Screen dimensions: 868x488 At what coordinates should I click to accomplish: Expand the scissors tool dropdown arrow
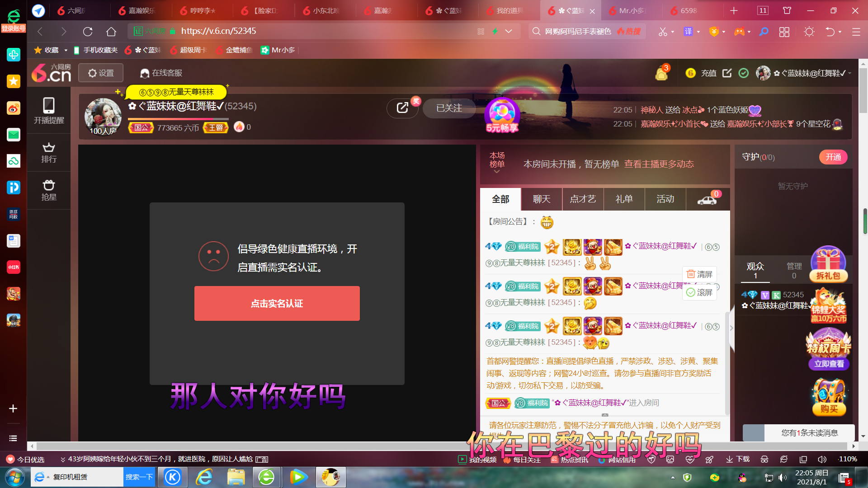[673, 32]
